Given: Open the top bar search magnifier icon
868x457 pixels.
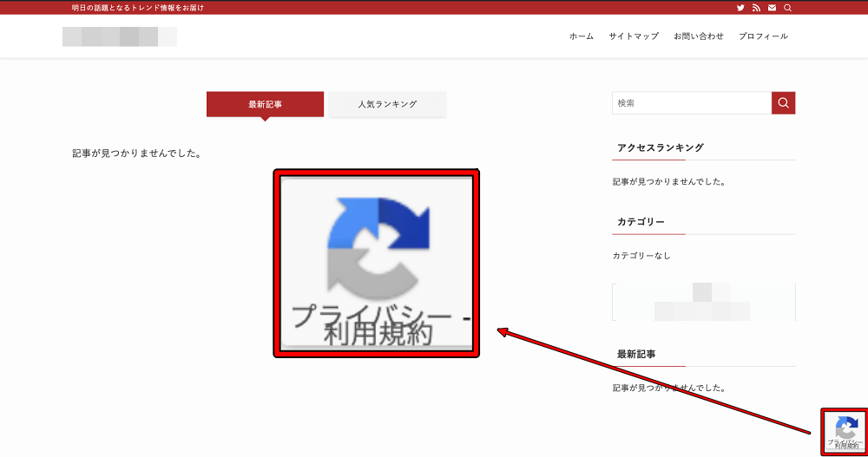Looking at the screenshot, I should [x=788, y=8].
